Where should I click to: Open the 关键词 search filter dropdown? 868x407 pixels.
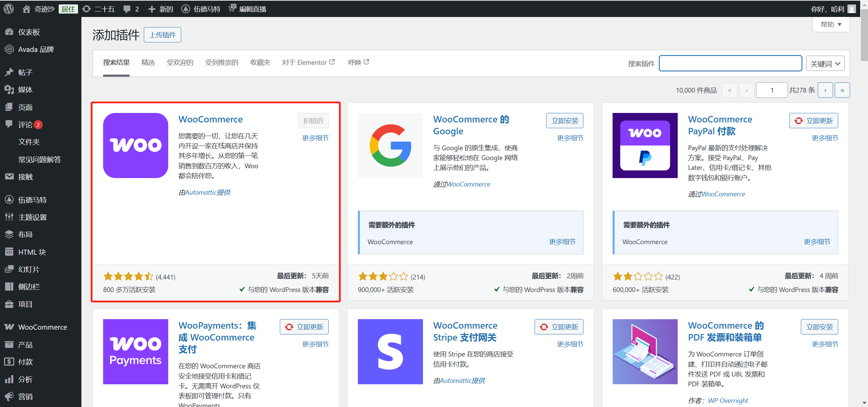click(825, 63)
